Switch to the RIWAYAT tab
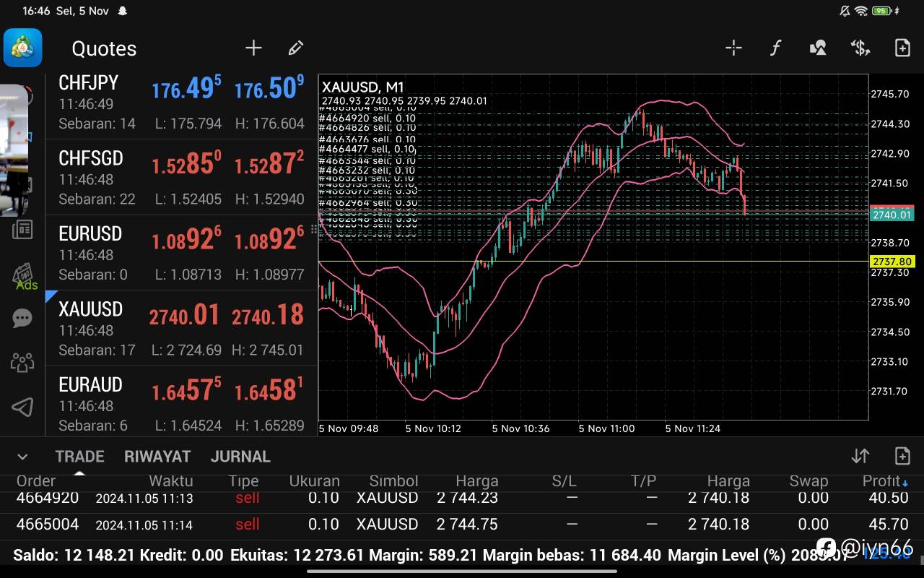Screen dimensions: 924x578 click(157, 457)
